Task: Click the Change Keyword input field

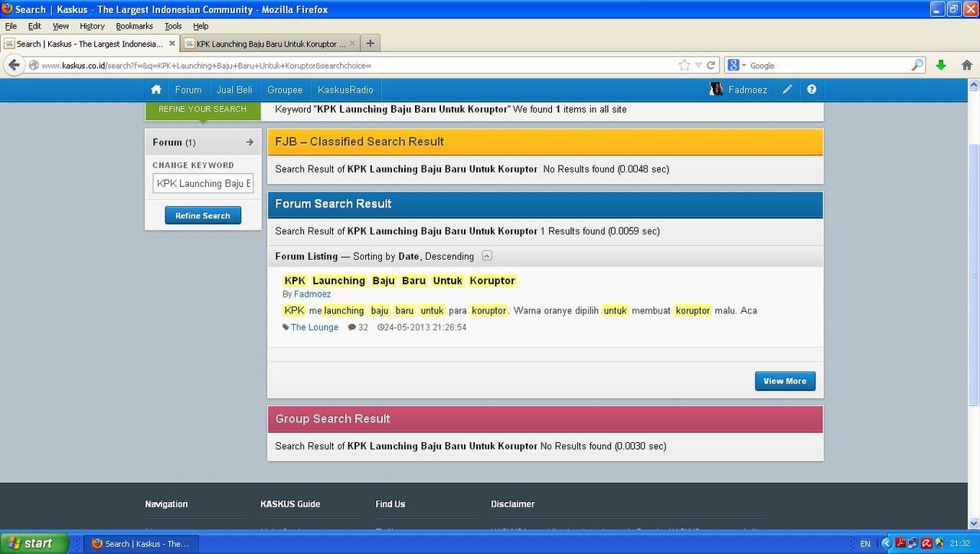Action: [203, 183]
